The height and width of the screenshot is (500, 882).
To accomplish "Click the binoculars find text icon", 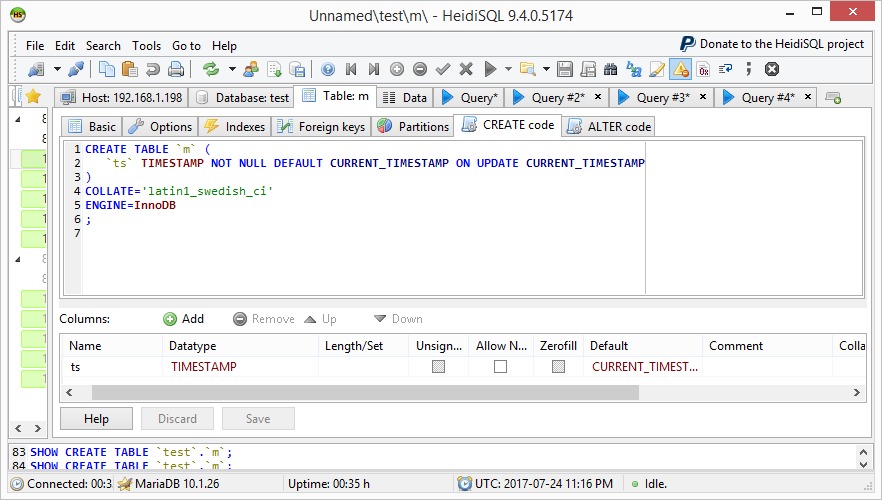I will click(x=610, y=69).
